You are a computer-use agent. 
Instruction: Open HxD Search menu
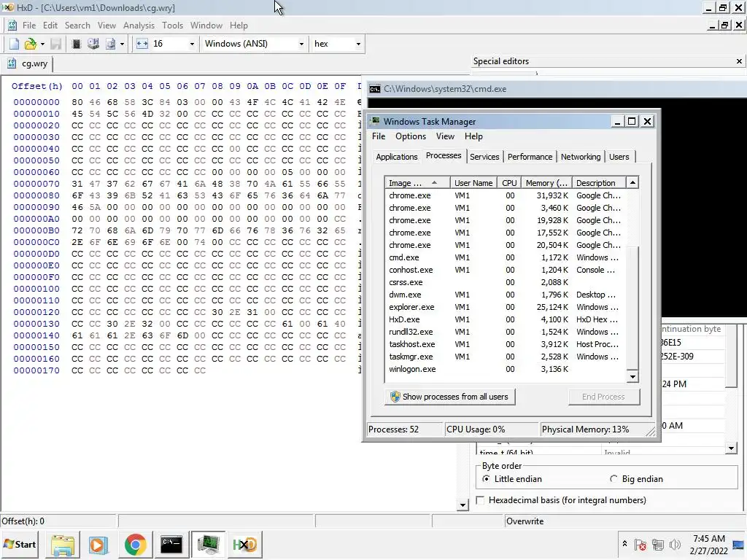[x=77, y=26]
